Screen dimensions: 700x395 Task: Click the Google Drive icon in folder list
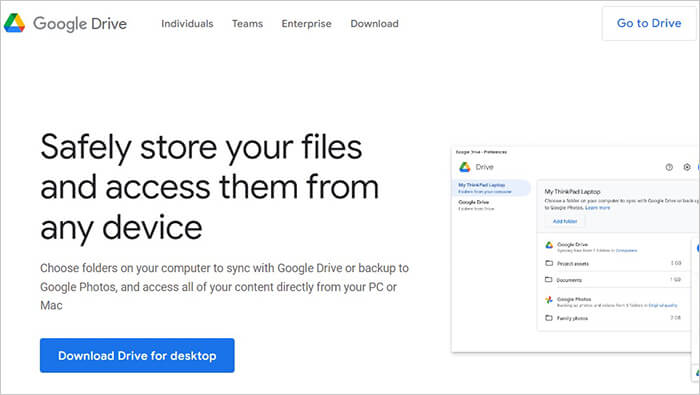(549, 245)
